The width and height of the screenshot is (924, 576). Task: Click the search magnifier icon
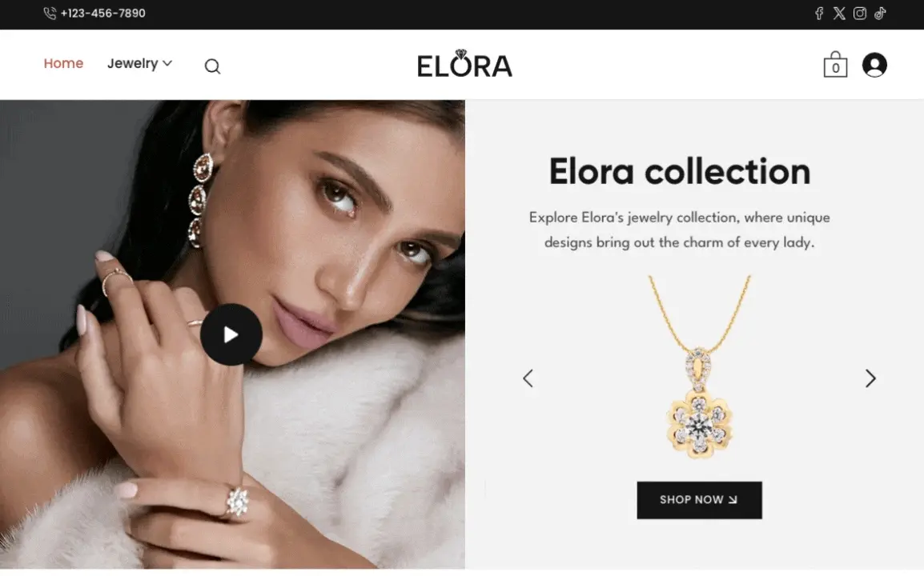tap(213, 66)
